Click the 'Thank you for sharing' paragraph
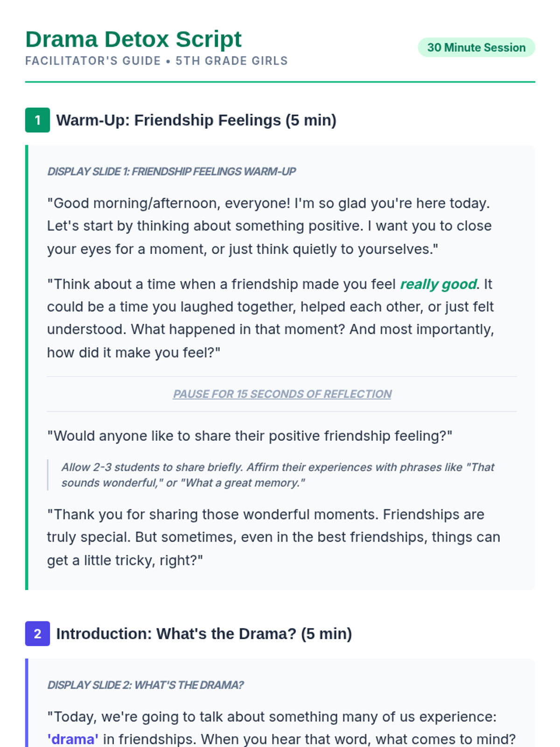Screen dimensions: 560x747 coord(273,537)
